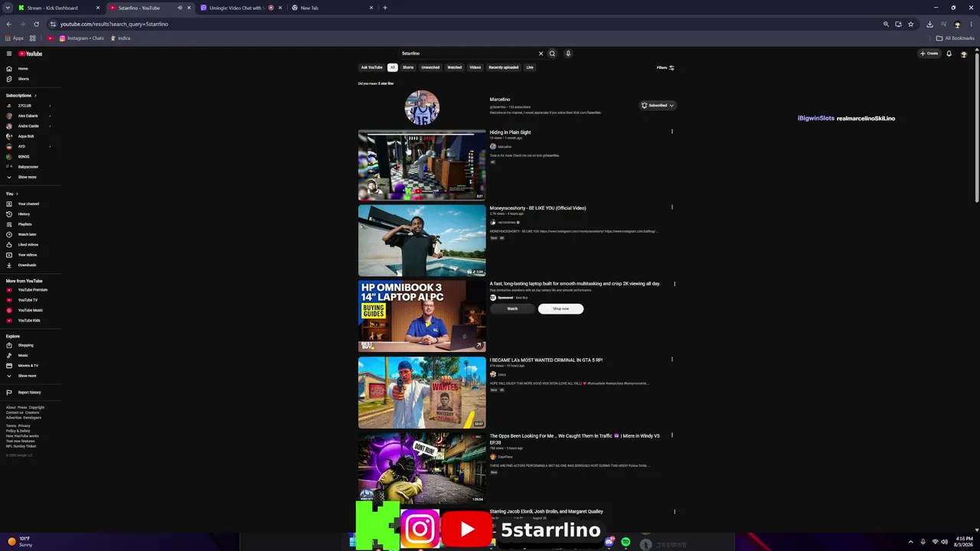This screenshot has height=551, width=980.
Task: Open Shopping under Explore
Action: coord(25,345)
